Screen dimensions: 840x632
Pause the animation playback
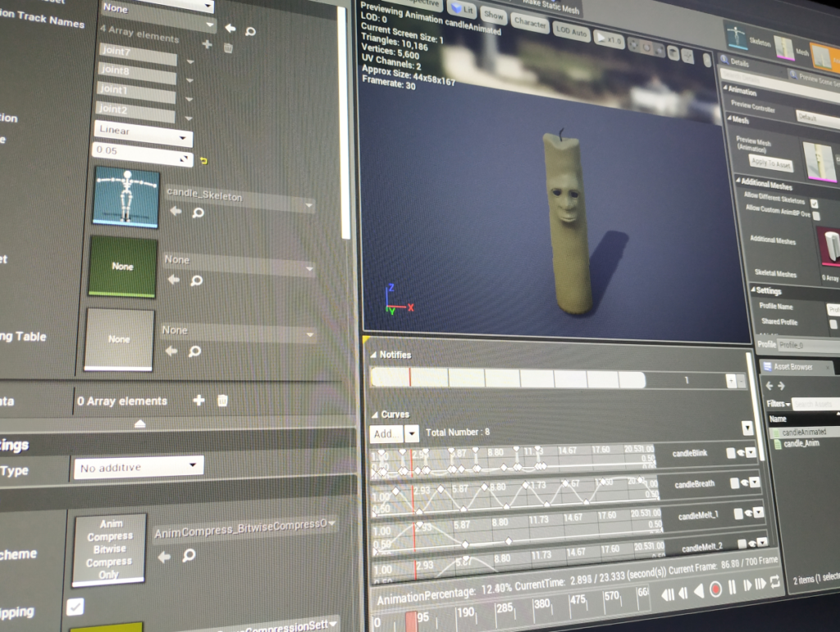732,588
